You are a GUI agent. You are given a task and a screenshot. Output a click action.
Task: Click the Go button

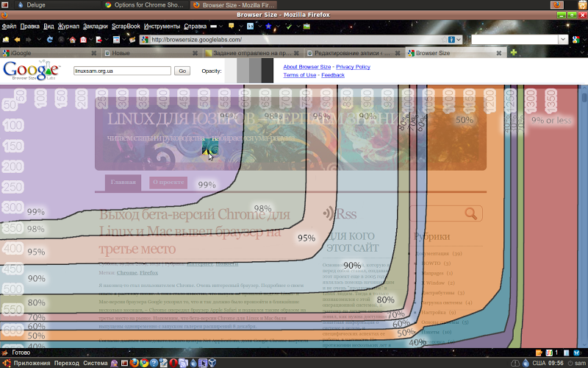182,71
